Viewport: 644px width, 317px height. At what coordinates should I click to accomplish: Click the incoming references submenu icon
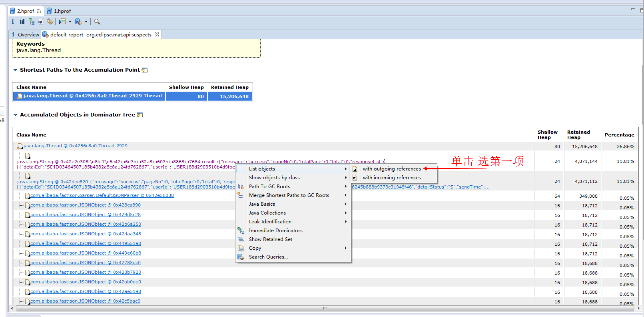(x=355, y=178)
